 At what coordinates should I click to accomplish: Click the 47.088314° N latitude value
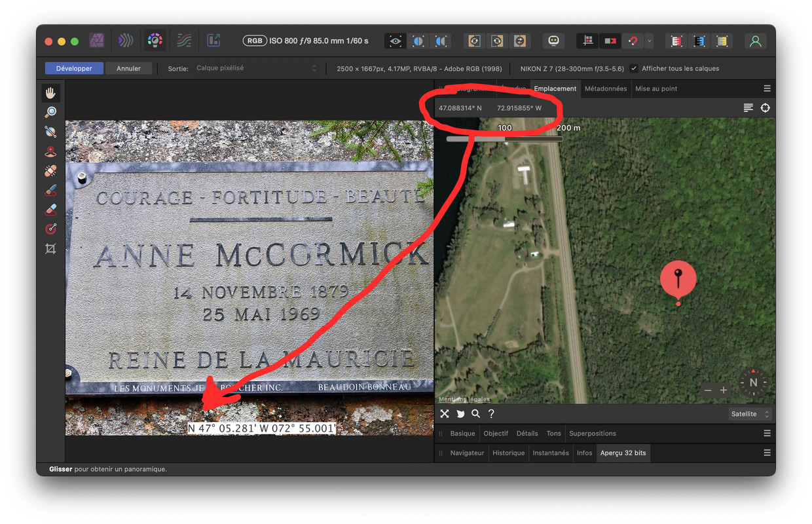[x=460, y=108]
